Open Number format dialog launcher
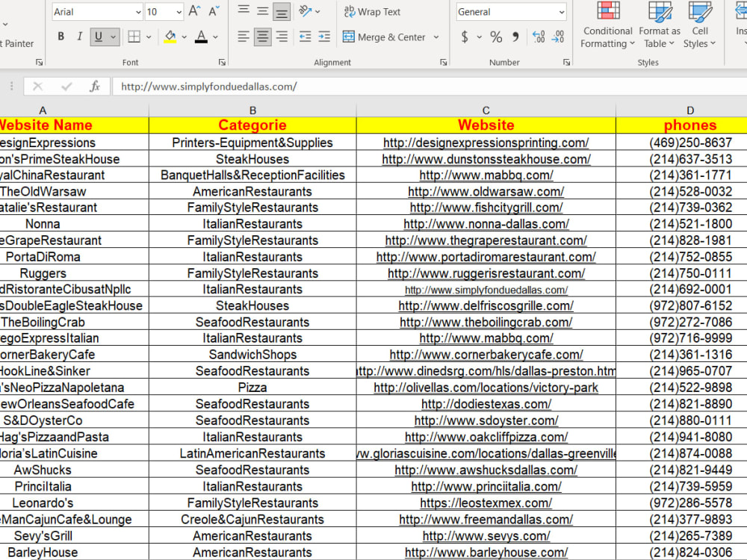The image size is (747, 560). tap(566, 62)
